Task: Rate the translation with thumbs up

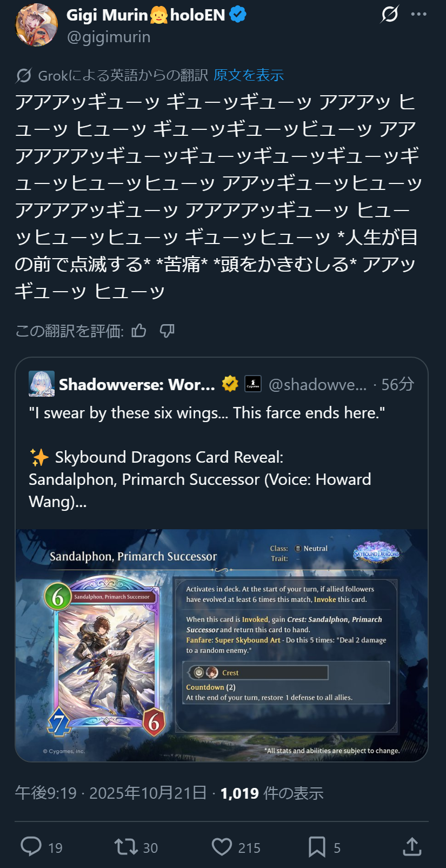Action: pos(139,331)
